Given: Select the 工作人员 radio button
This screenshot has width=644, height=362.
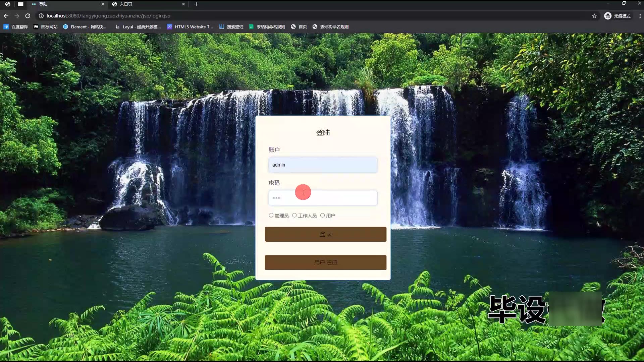Looking at the screenshot, I should tap(294, 215).
